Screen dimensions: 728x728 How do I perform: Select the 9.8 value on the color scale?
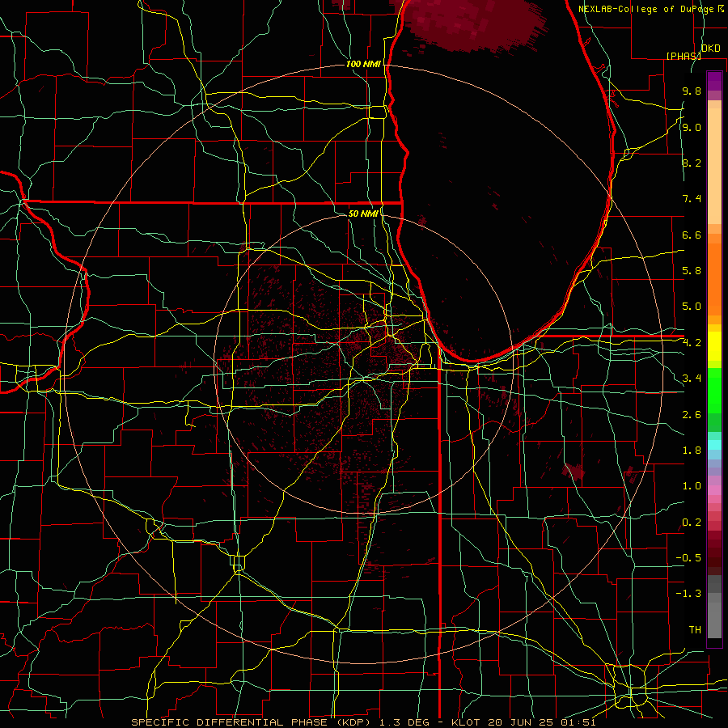[x=692, y=91]
